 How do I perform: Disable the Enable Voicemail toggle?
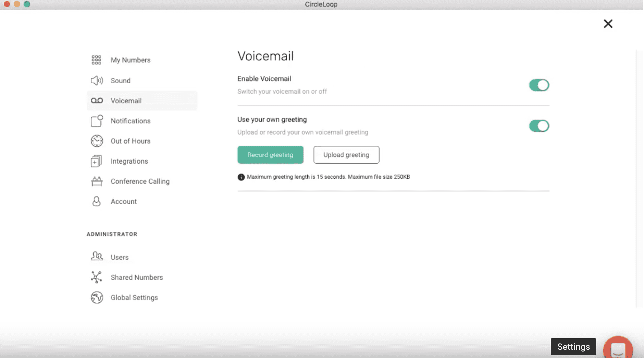pos(539,85)
